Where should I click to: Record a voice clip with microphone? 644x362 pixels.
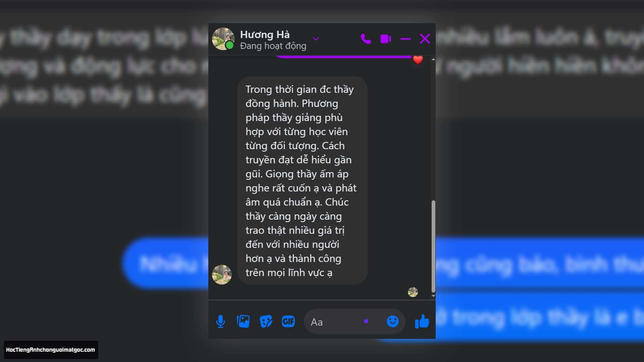220,321
